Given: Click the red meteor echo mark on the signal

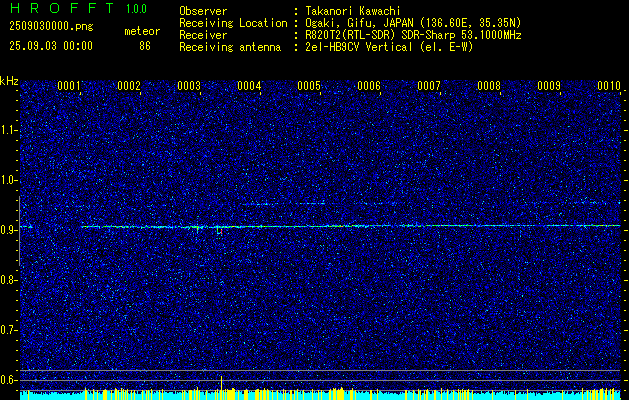Looking at the screenshot, I should pos(220,231).
